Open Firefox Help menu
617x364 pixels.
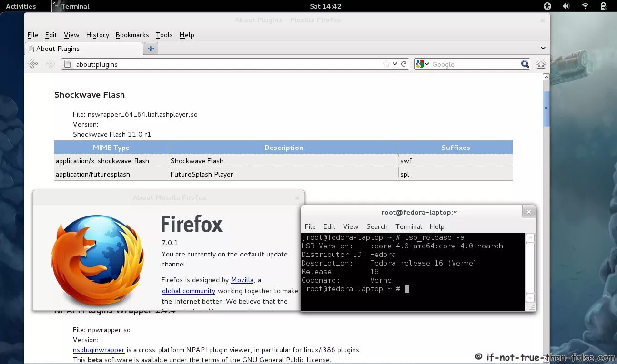(x=187, y=35)
